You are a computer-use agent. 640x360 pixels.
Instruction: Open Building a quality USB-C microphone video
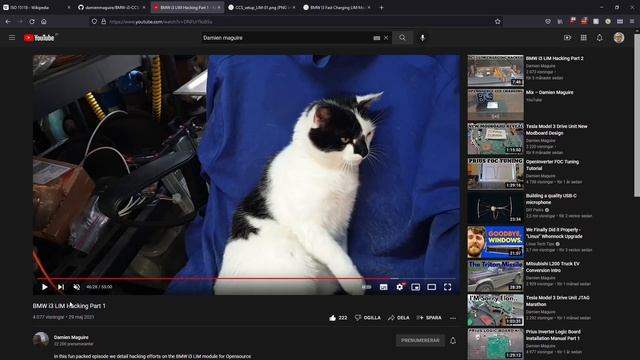[551, 199]
